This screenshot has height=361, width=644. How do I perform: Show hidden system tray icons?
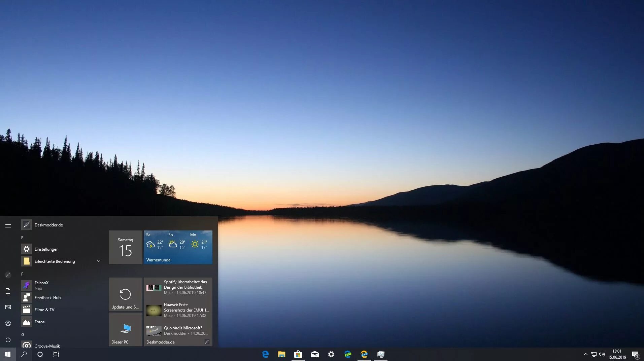[x=585, y=354]
